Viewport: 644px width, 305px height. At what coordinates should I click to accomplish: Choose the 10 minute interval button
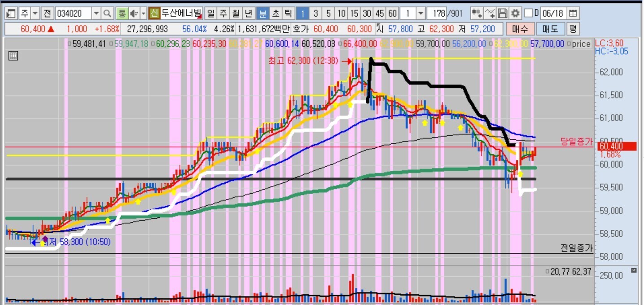[342, 13]
